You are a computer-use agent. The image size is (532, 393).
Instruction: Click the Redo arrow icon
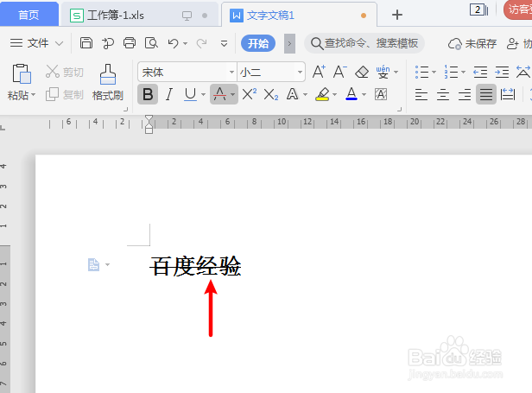[202, 43]
